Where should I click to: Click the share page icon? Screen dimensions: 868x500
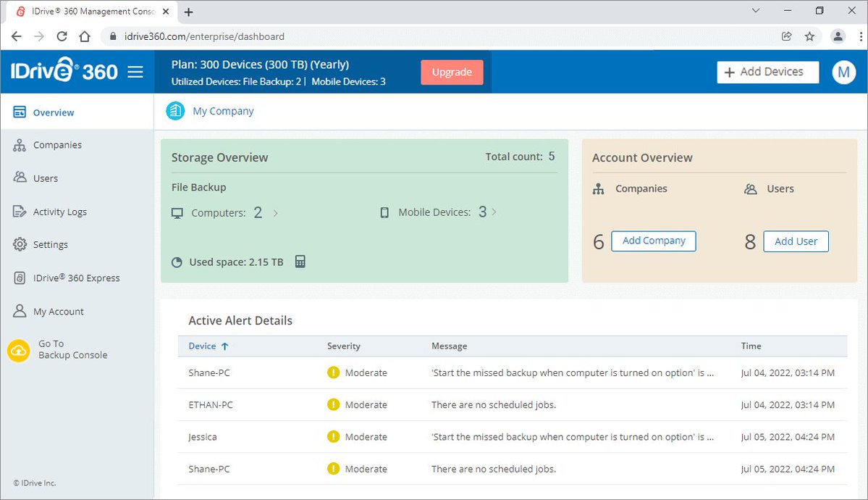pos(786,36)
